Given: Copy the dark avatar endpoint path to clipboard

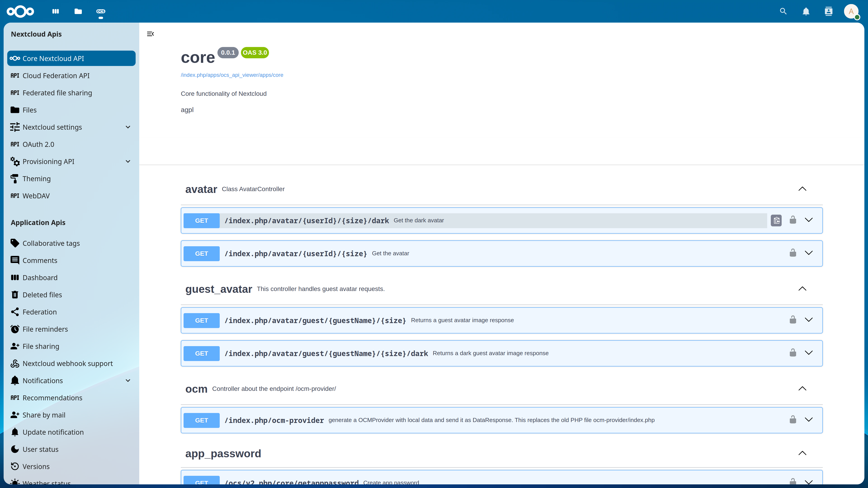Looking at the screenshot, I should [776, 221].
